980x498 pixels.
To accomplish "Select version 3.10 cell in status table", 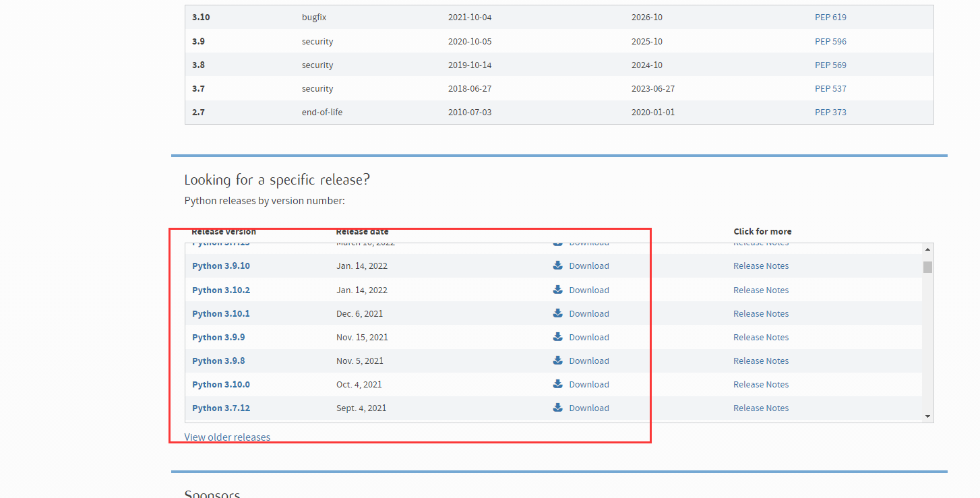I will tap(201, 18).
